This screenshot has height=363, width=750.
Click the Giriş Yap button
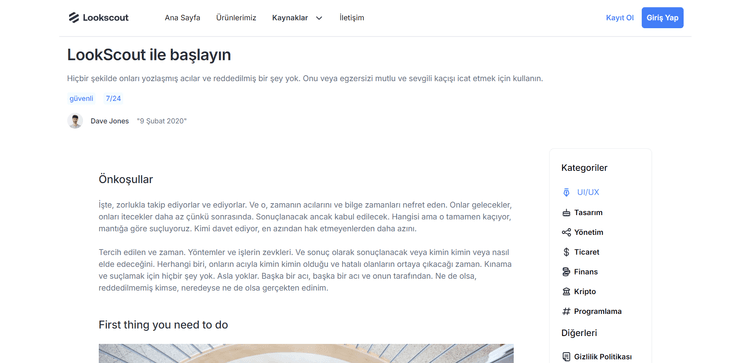click(662, 18)
